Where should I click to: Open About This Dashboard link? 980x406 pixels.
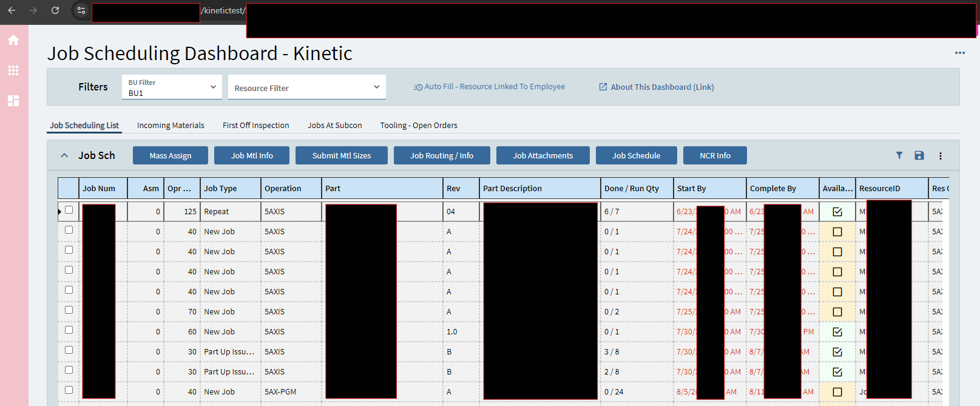coord(657,87)
